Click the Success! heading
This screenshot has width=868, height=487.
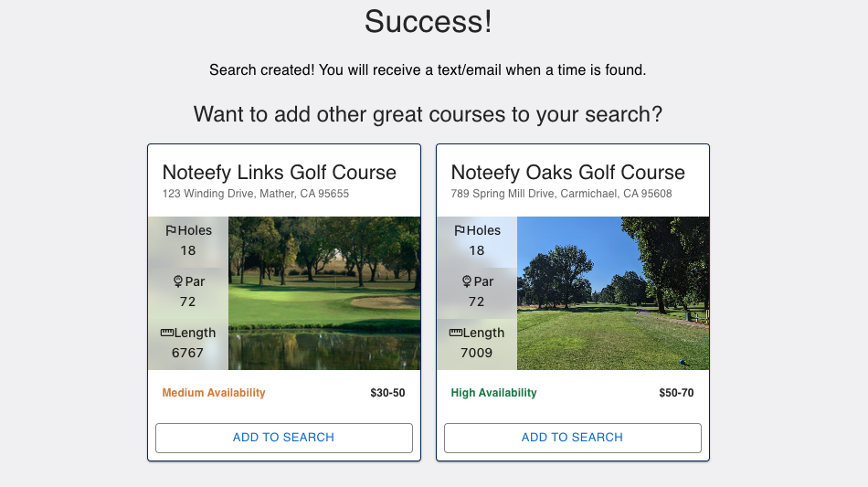coord(429,22)
